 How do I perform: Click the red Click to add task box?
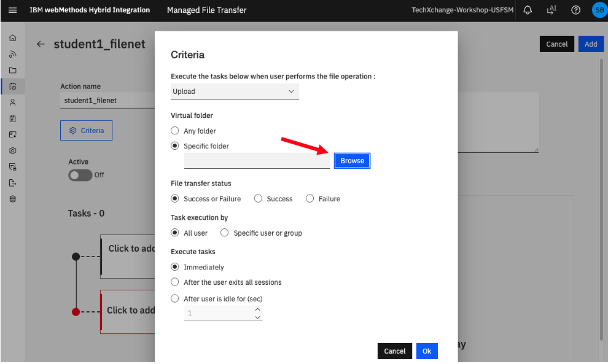(128, 312)
